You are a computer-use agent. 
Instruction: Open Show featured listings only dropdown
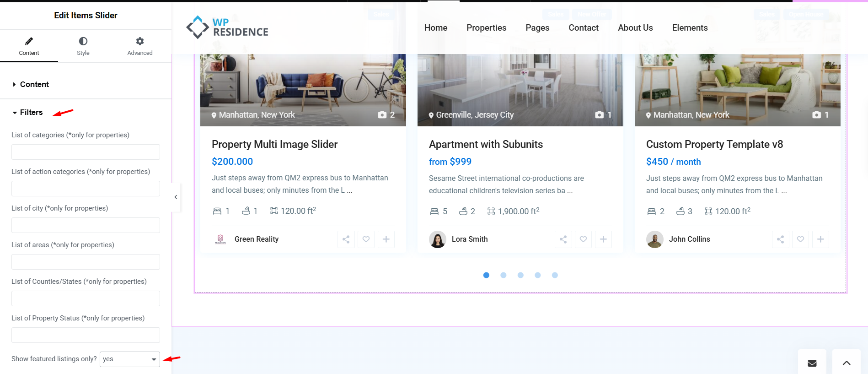(130, 359)
